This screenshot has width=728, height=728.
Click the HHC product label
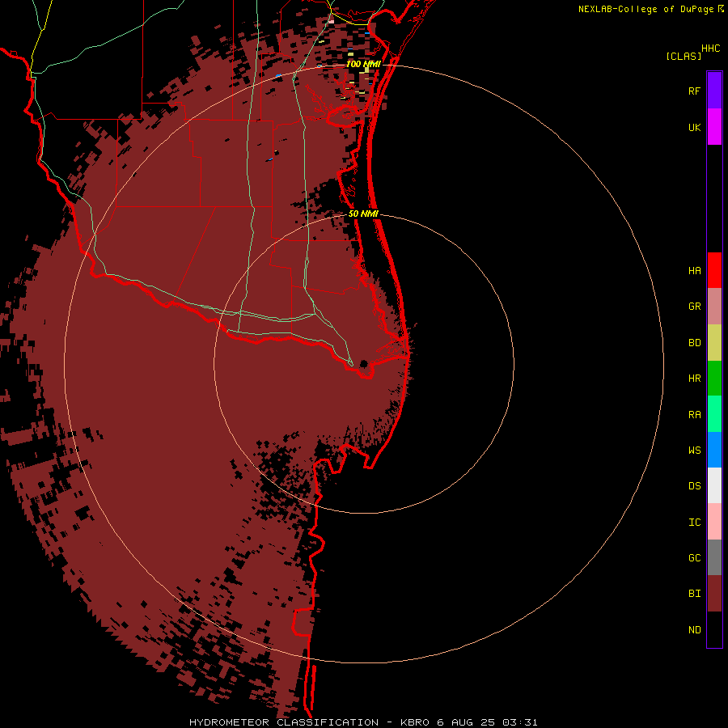pyautogui.click(x=711, y=49)
